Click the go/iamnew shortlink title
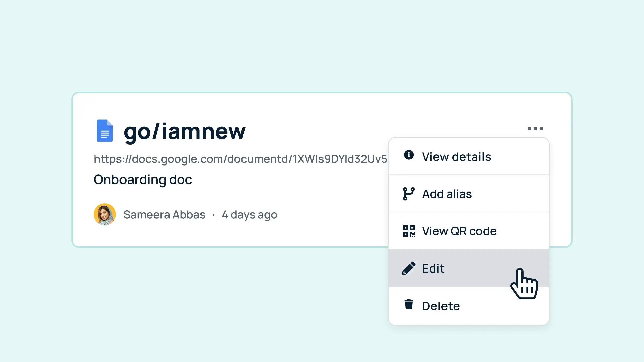644x362 pixels. (185, 132)
